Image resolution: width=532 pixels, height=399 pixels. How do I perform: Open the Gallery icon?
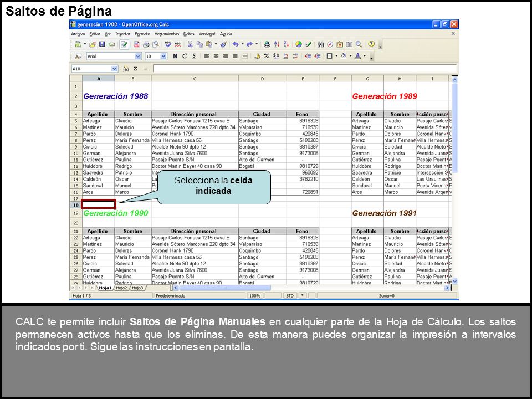coord(340,44)
